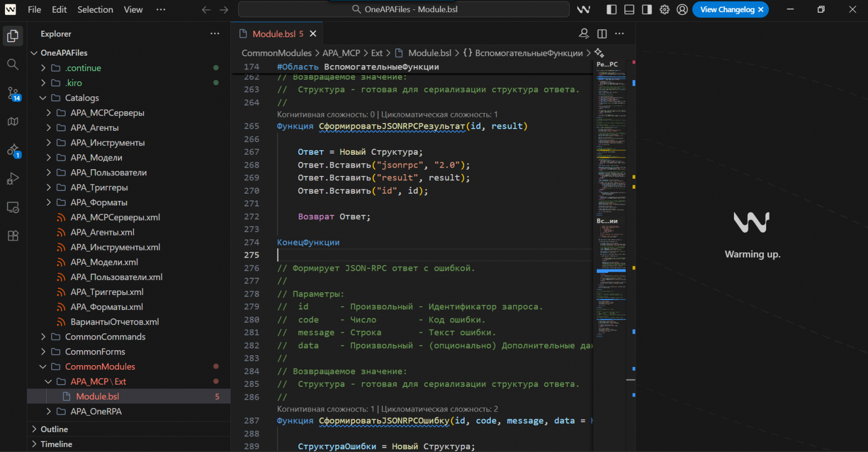The height and width of the screenshot is (452, 868).
Task: Click CommonModules in the breadcrumb path
Action: pyautogui.click(x=277, y=52)
